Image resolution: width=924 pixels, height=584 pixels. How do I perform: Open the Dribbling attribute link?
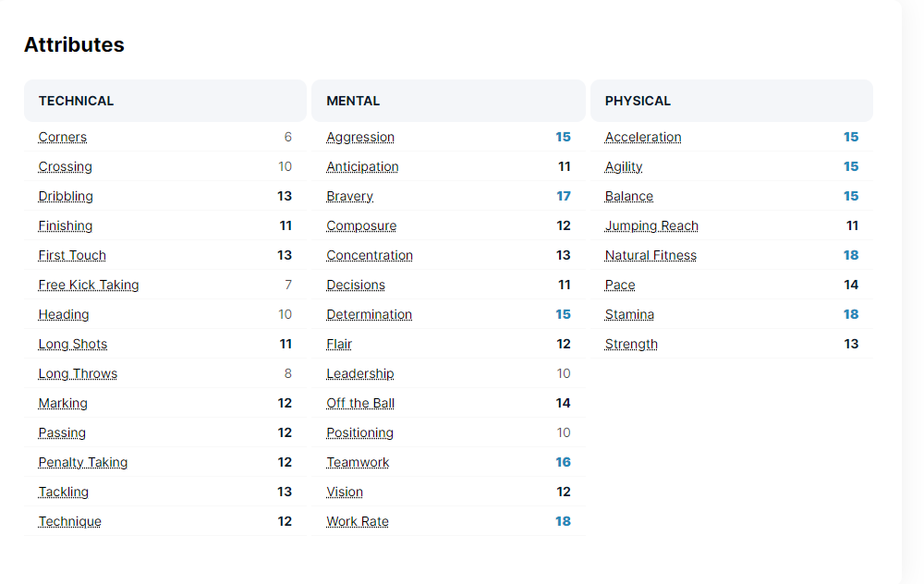(66, 197)
